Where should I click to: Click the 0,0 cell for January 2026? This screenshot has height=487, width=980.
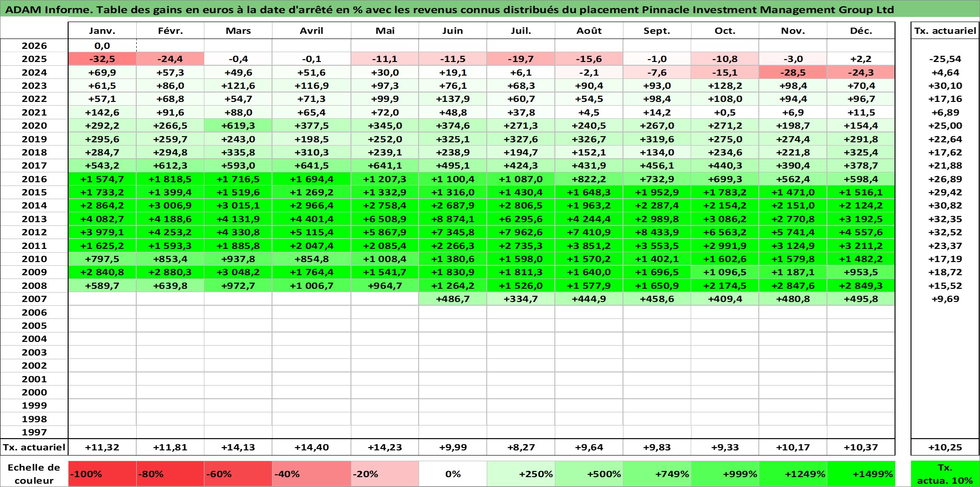point(102,46)
